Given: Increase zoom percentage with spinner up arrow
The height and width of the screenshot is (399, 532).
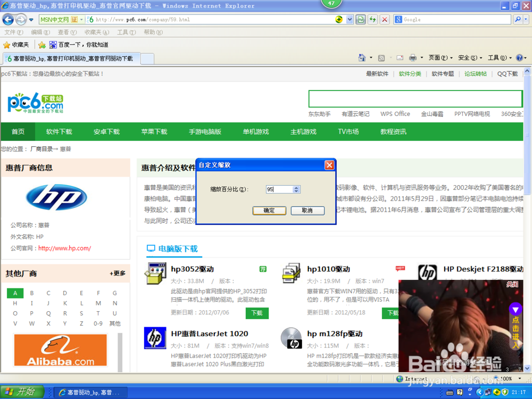Looking at the screenshot, I should tap(296, 187).
